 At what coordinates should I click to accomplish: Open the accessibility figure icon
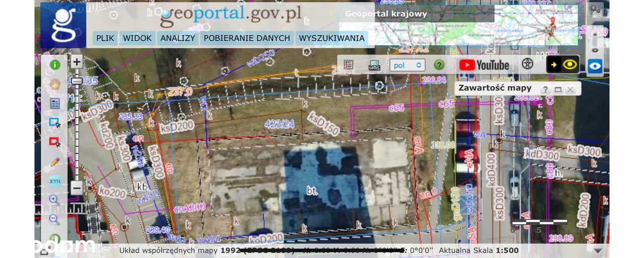[527, 64]
